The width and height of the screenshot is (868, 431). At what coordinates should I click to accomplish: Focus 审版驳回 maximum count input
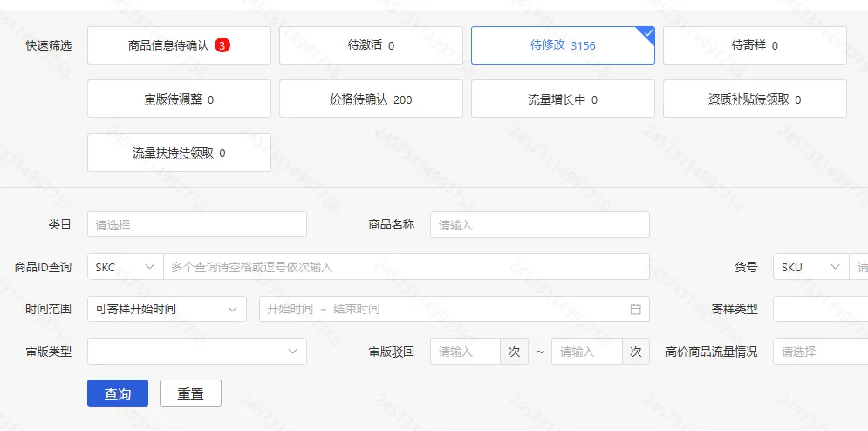pos(587,352)
